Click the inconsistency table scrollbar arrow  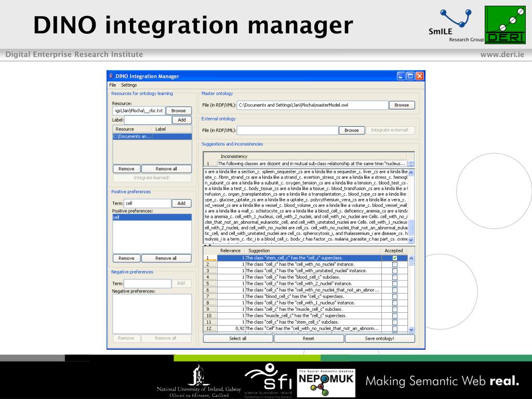[411, 164]
